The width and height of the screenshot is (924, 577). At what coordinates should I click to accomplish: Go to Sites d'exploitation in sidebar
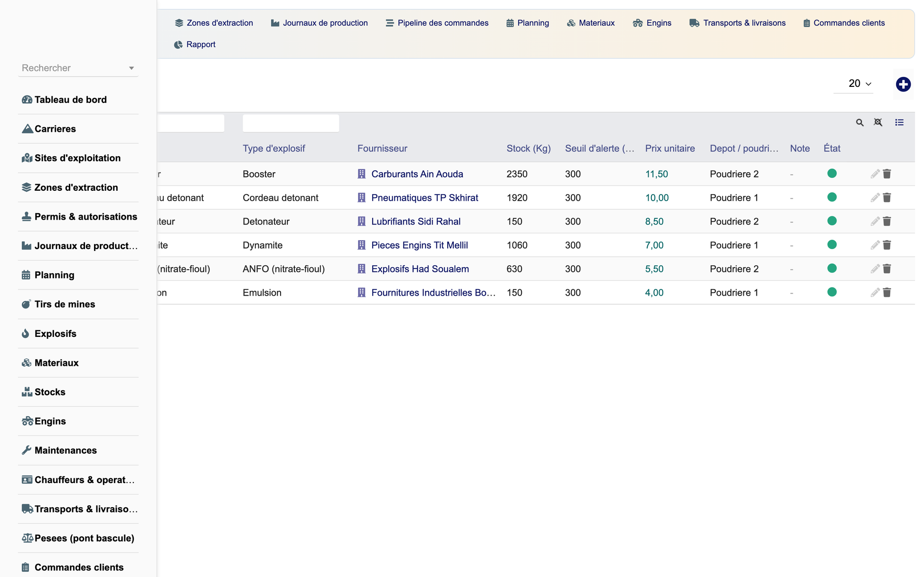coord(78,158)
